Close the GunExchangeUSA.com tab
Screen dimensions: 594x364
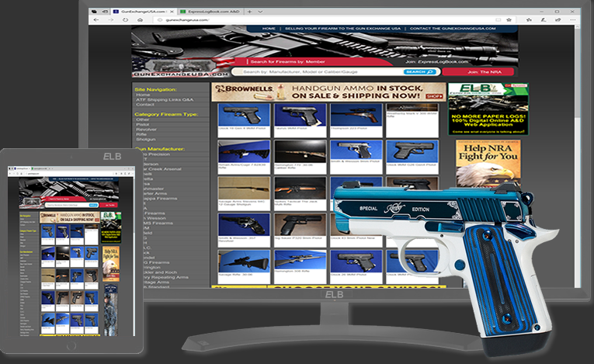pos(172,12)
